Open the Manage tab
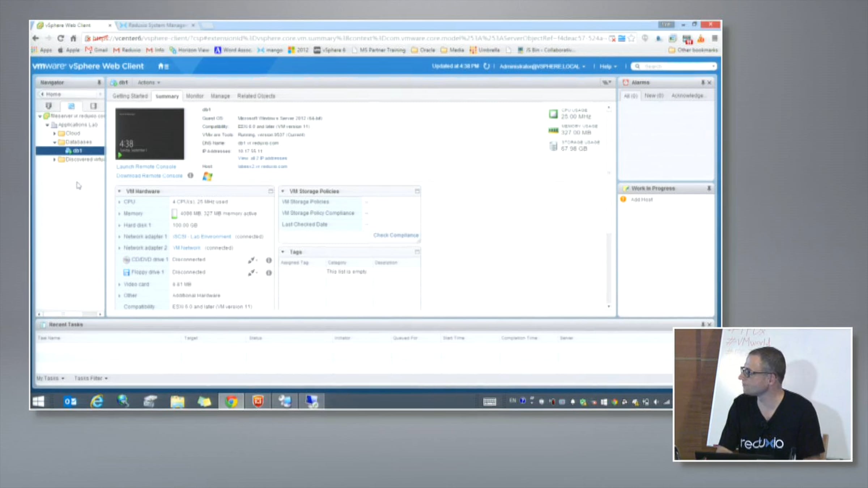Viewport: 868px width, 488px height. tap(220, 96)
